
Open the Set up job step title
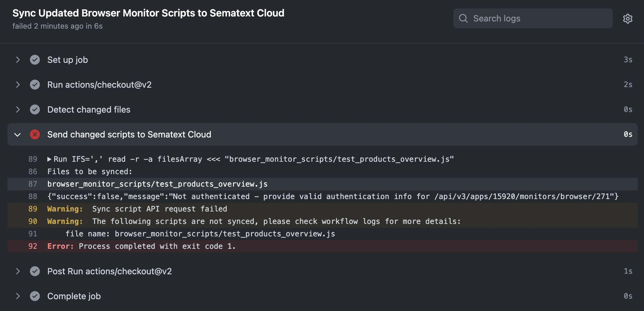tap(68, 60)
